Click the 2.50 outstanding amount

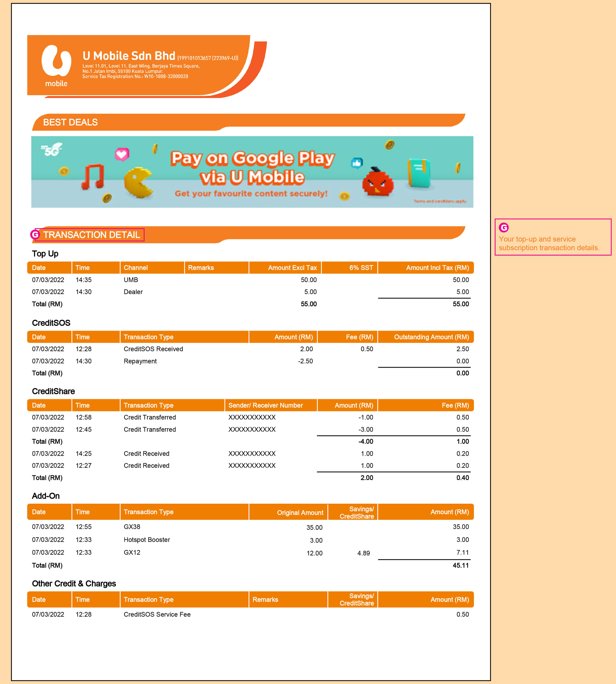click(462, 349)
